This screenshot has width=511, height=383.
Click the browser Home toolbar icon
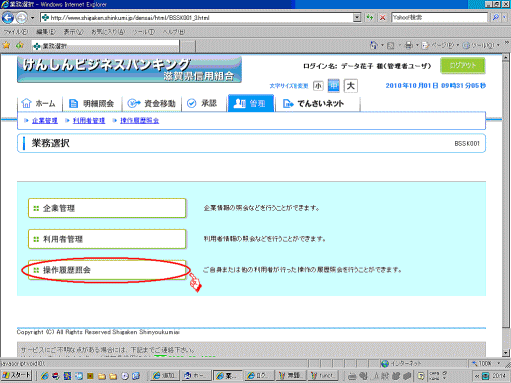(374, 45)
